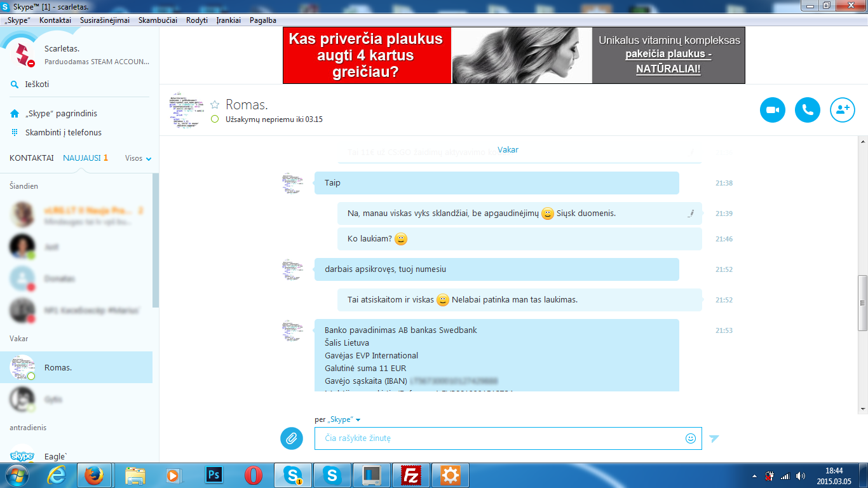Click Skambinti į telefonus link
Viewport: 868px width, 488px height.
click(64, 133)
